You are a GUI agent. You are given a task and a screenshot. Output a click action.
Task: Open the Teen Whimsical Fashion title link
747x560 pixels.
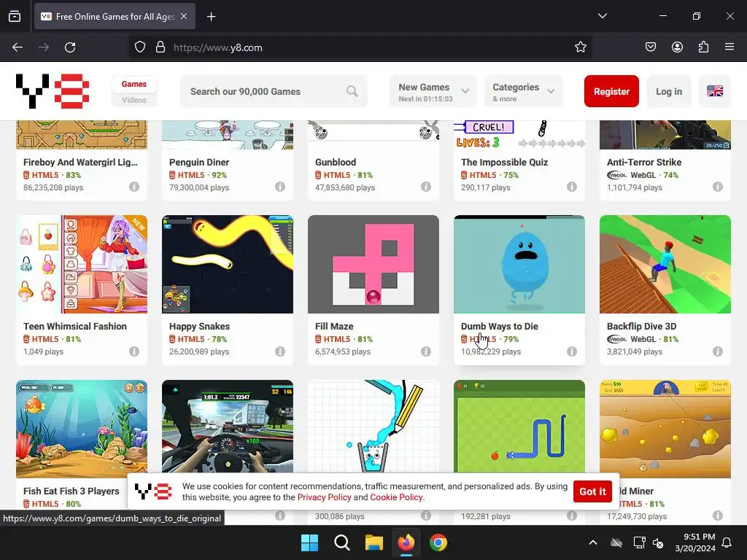[x=75, y=326]
